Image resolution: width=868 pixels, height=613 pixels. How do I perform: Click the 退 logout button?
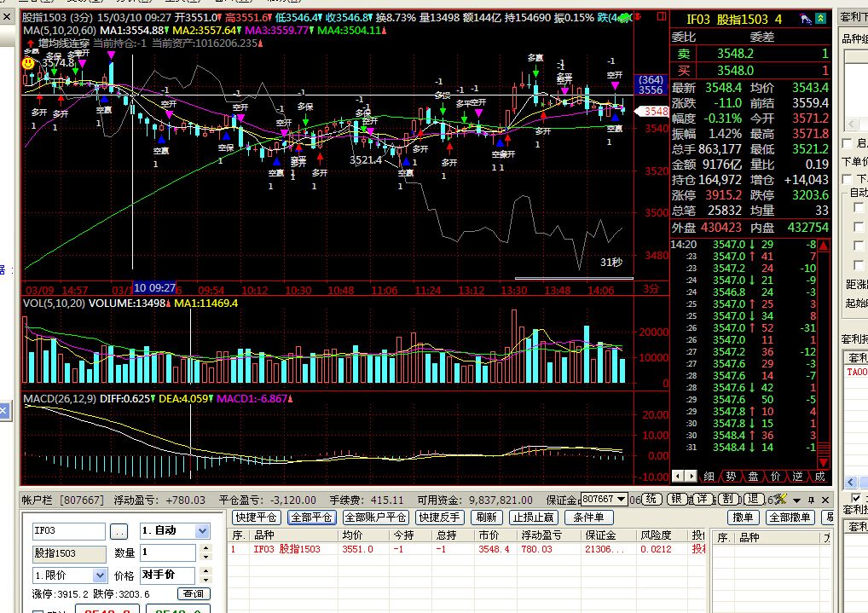tap(755, 500)
